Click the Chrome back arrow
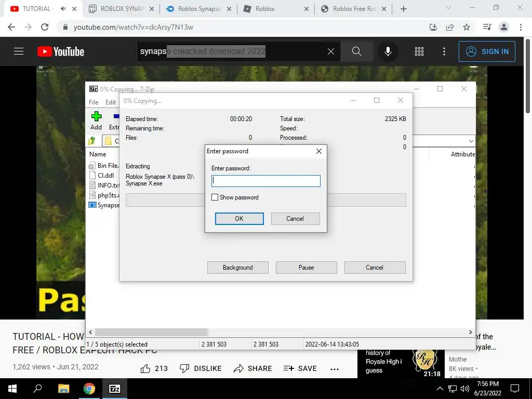Image resolution: width=532 pixels, height=399 pixels. [x=11, y=27]
